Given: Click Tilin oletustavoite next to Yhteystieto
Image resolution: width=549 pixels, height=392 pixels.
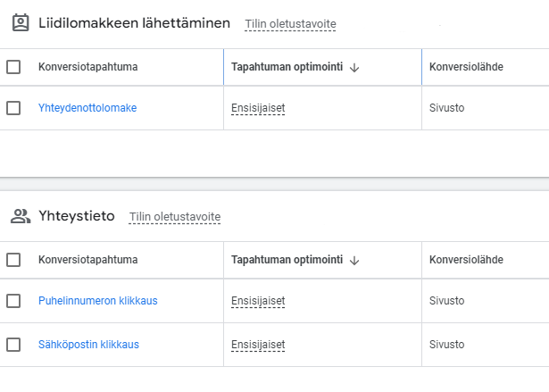Looking at the screenshot, I should click(175, 217).
